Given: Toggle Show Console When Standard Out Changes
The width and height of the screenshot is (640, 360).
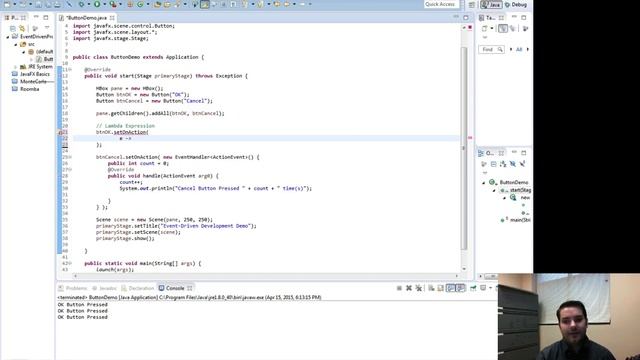Looking at the screenshot, I should coord(451,288).
